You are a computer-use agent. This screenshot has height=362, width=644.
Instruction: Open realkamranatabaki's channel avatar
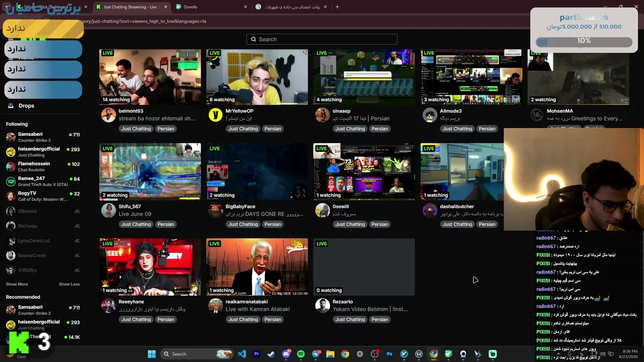tap(215, 305)
